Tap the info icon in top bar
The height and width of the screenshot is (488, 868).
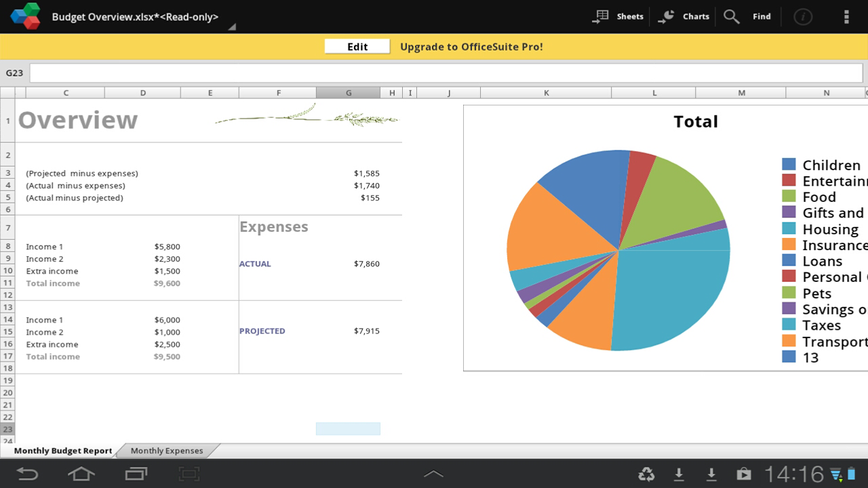[803, 16]
